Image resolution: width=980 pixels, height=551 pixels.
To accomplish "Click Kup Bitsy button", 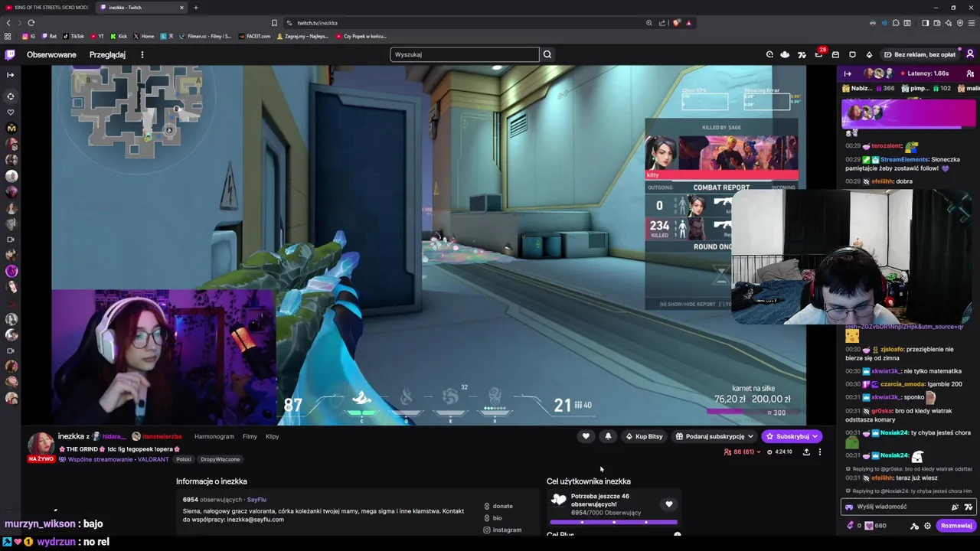I will [x=644, y=436].
